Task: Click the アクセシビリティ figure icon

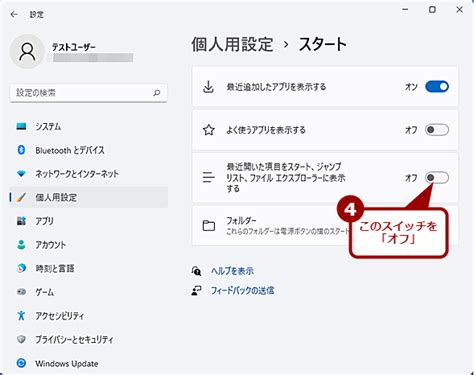Action: coord(21,316)
